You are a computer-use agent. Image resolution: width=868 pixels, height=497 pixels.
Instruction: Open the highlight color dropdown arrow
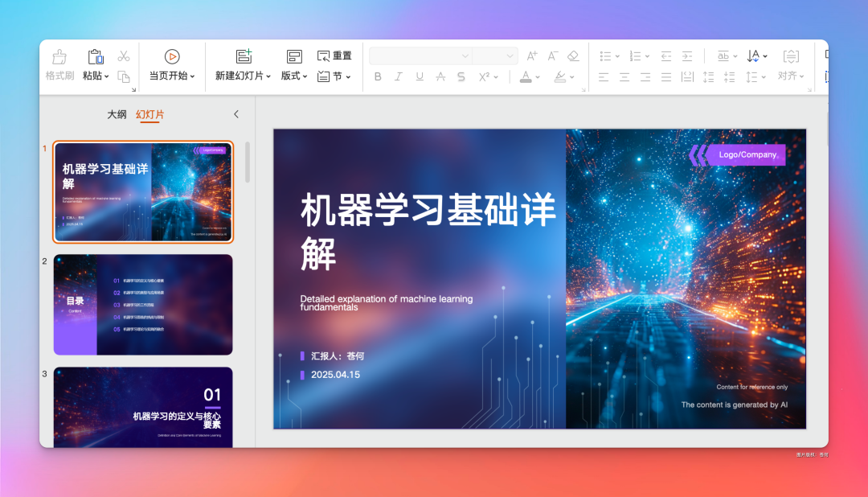(x=572, y=77)
